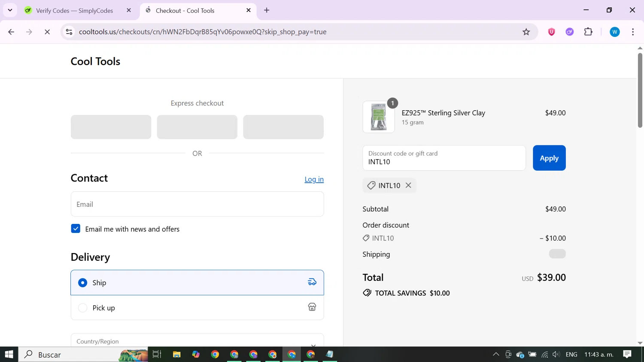This screenshot has width=644, height=362.
Task: Expand the Country/Region dropdown
Action: (197, 341)
